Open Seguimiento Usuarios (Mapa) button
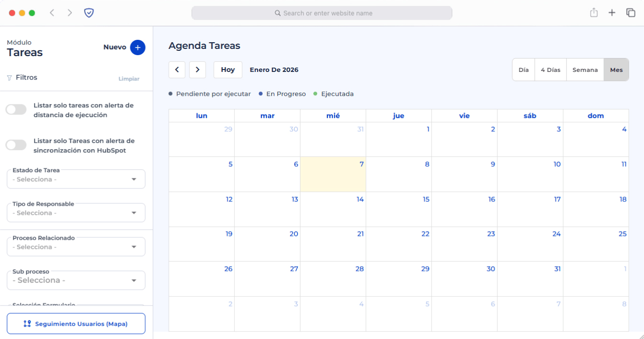Viewport: 644px width, 339px height. point(76,324)
